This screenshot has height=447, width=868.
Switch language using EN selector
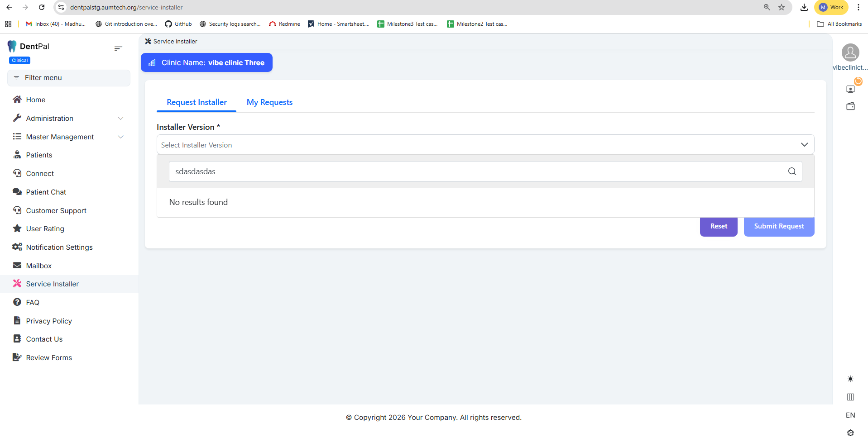(x=850, y=415)
